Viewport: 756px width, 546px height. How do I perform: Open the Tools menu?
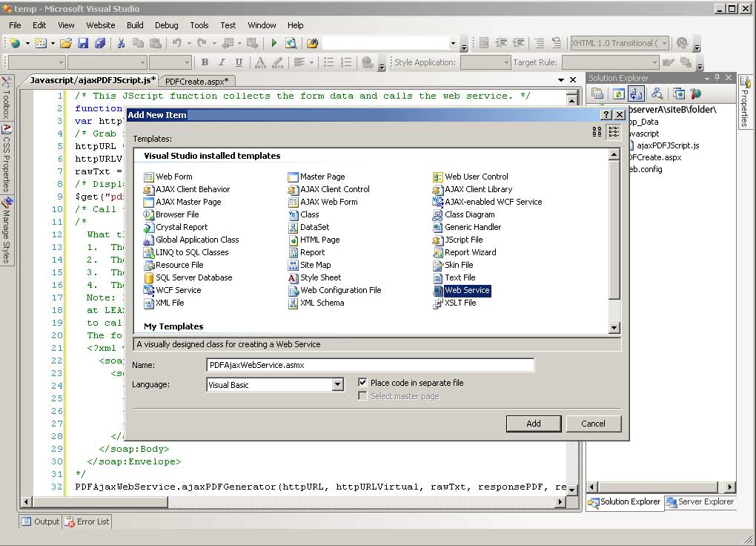199,25
